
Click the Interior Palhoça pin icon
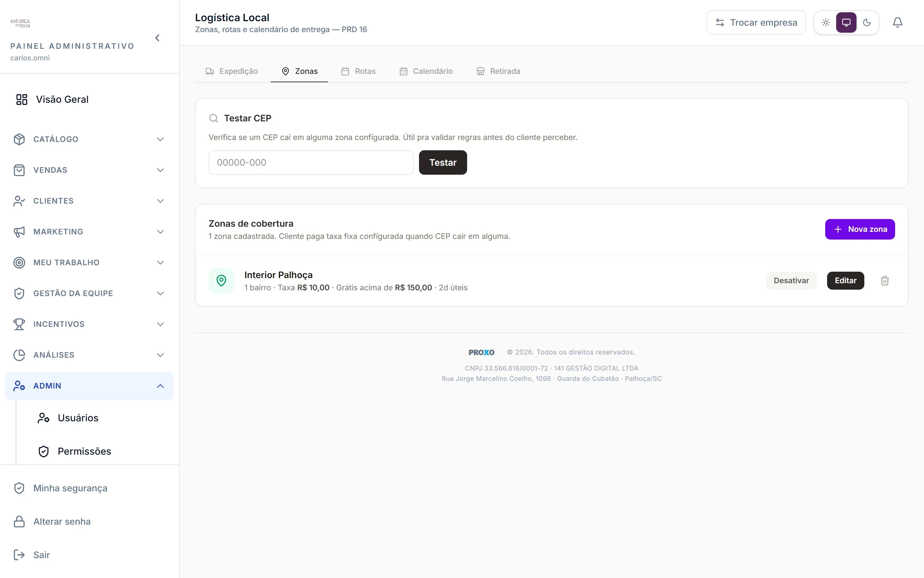pyautogui.click(x=221, y=281)
